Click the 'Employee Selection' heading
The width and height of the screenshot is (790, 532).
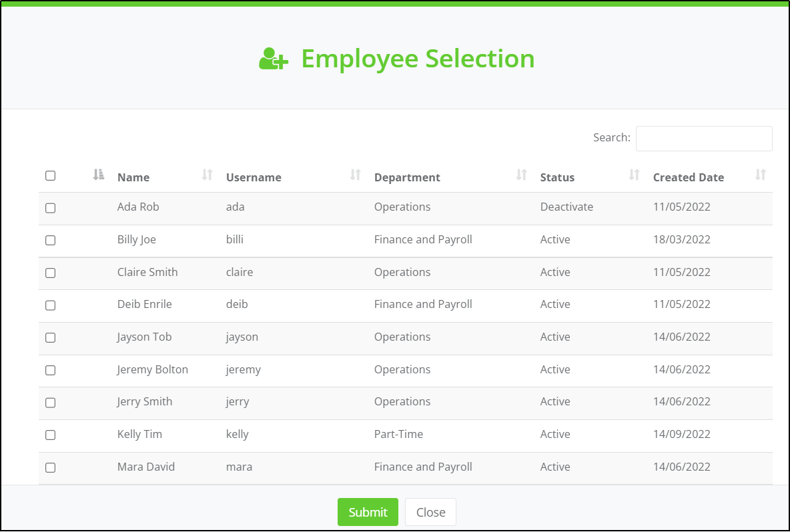click(418, 59)
